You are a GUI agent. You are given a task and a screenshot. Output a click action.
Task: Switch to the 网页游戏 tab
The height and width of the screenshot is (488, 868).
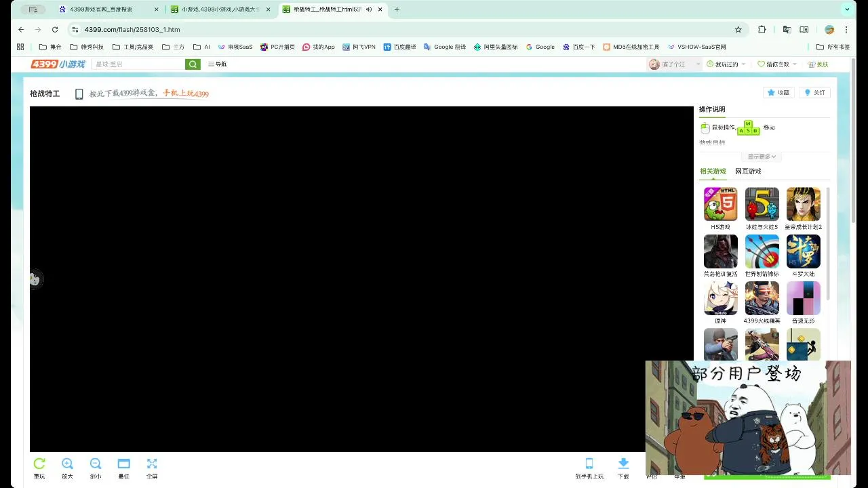[748, 171]
